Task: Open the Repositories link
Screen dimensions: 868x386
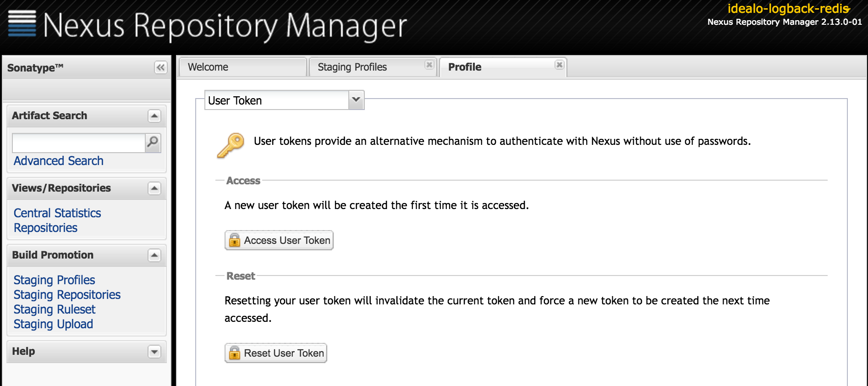Action: click(45, 228)
